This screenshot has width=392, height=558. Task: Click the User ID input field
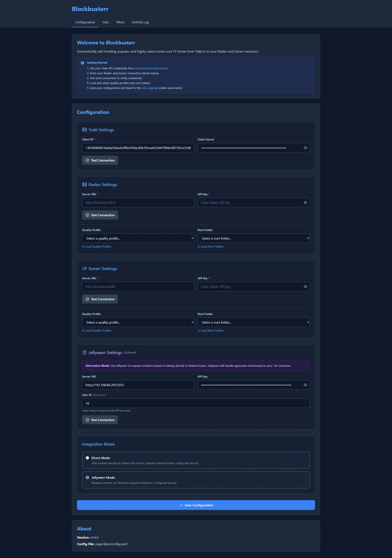pos(196,403)
